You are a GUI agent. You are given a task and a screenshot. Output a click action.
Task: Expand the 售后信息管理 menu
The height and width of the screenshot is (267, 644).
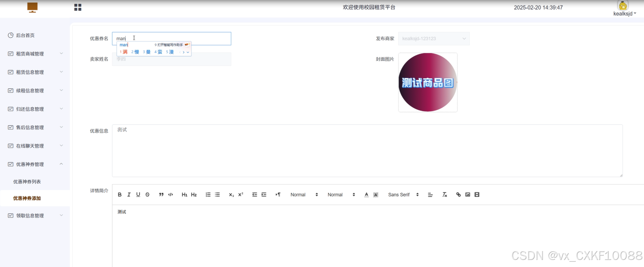pos(35,127)
